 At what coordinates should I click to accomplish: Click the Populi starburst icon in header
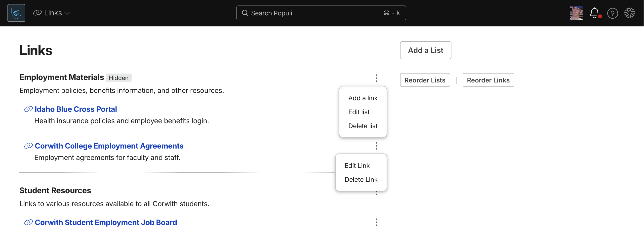(629, 13)
